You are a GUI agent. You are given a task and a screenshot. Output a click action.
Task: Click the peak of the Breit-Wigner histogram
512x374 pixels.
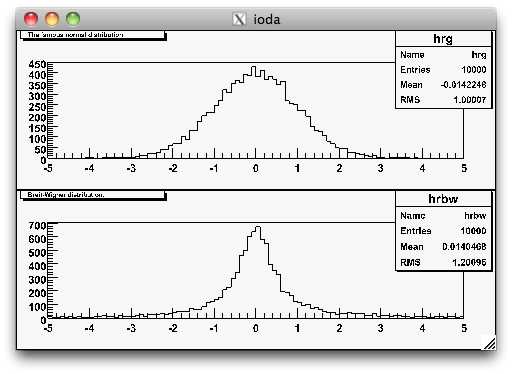(x=258, y=227)
